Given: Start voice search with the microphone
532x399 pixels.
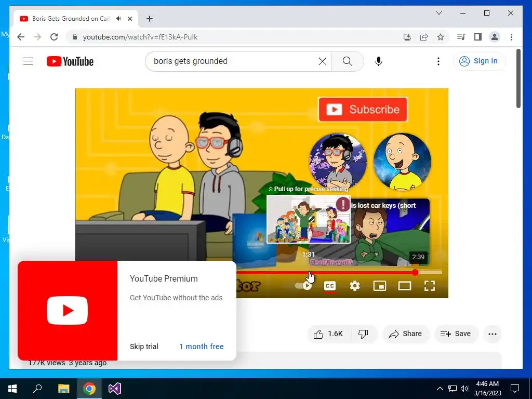Looking at the screenshot, I should pyautogui.click(x=379, y=61).
